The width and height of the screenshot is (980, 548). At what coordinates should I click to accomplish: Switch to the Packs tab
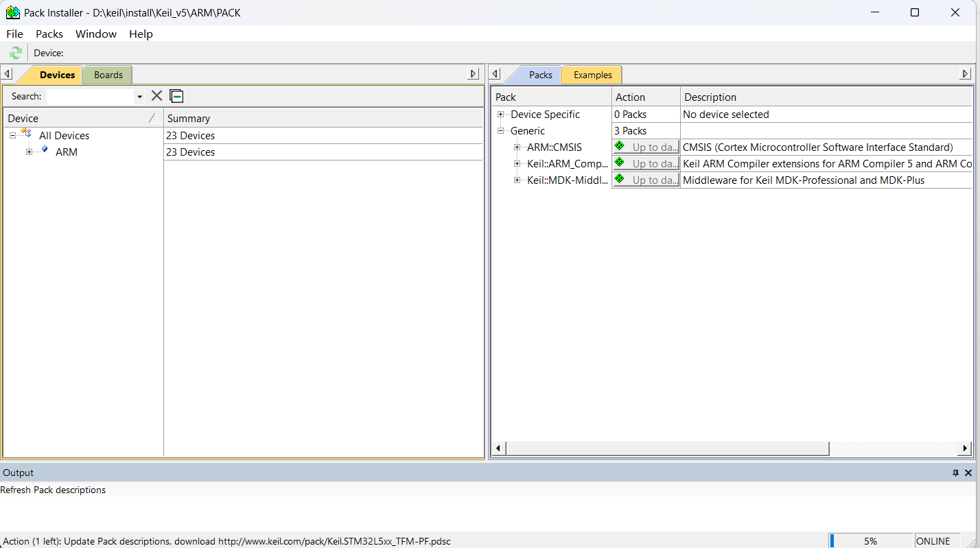(540, 75)
